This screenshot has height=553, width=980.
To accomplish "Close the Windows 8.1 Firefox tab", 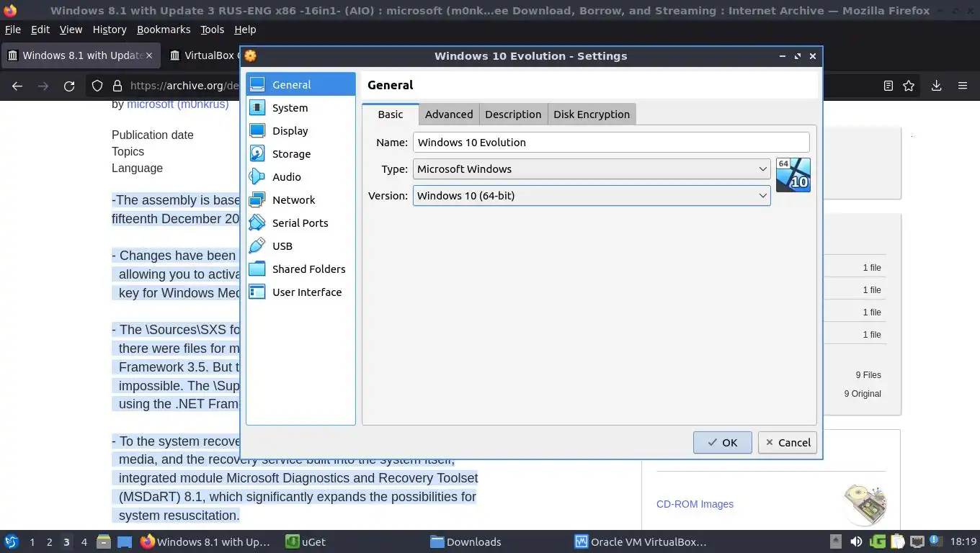I will click(150, 55).
